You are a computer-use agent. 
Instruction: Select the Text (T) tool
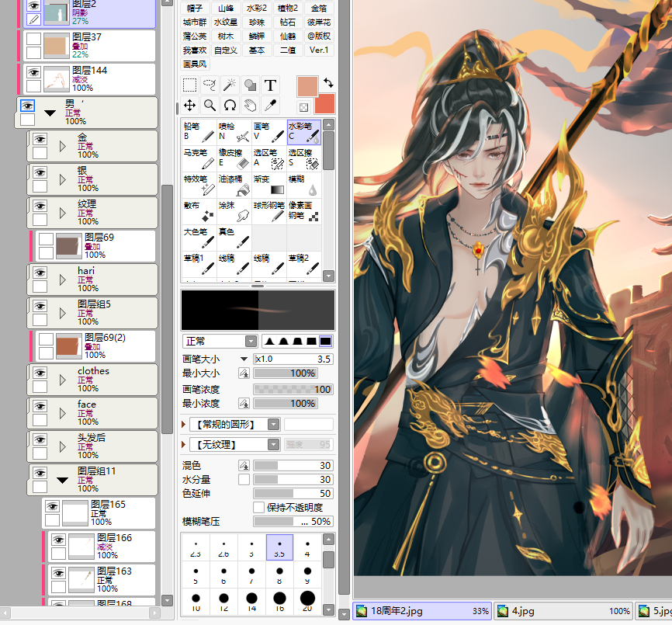point(270,85)
